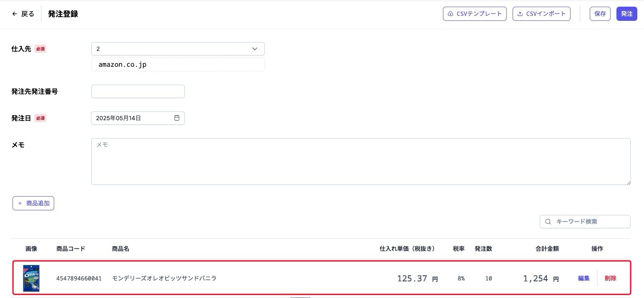Image resolution: width=644 pixels, height=298 pixels.
Task: Click the plus icon on the 商品追加 button
Action: (20, 203)
